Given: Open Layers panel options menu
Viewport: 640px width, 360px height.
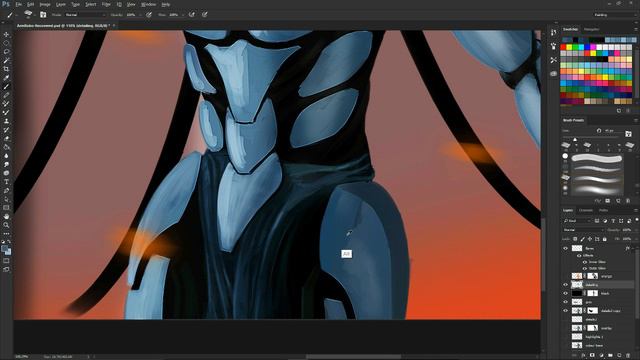Looking at the screenshot, I should point(636,210).
